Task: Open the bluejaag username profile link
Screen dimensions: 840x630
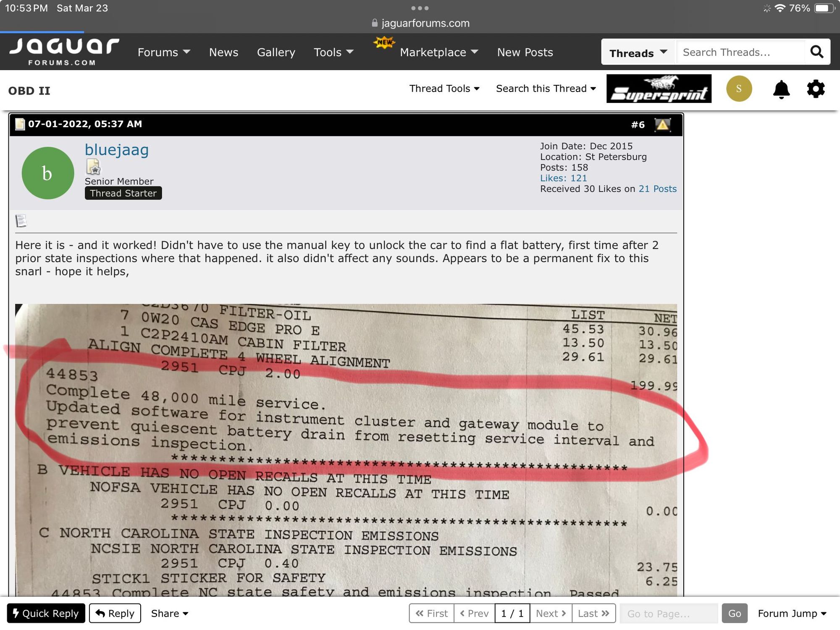Action: point(117,150)
